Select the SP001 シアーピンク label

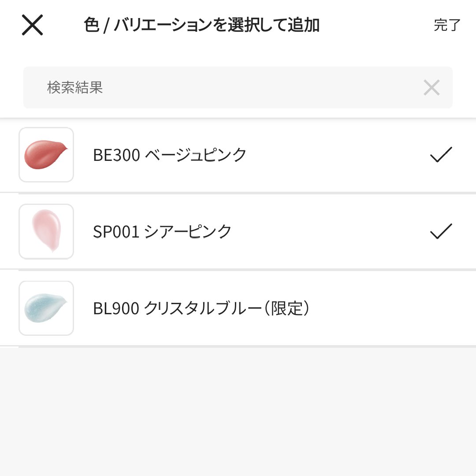(x=162, y=231)
